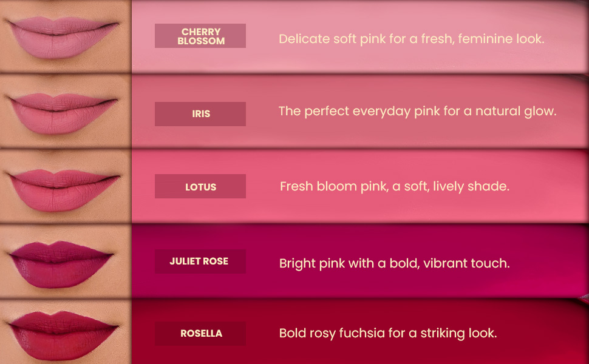
Task: Select the Rosella shade label
Action: [200, 334]
